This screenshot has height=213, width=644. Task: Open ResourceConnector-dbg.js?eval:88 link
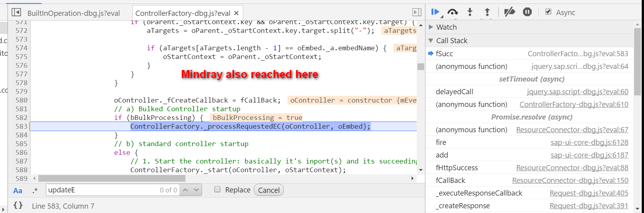tap(572, 167)
